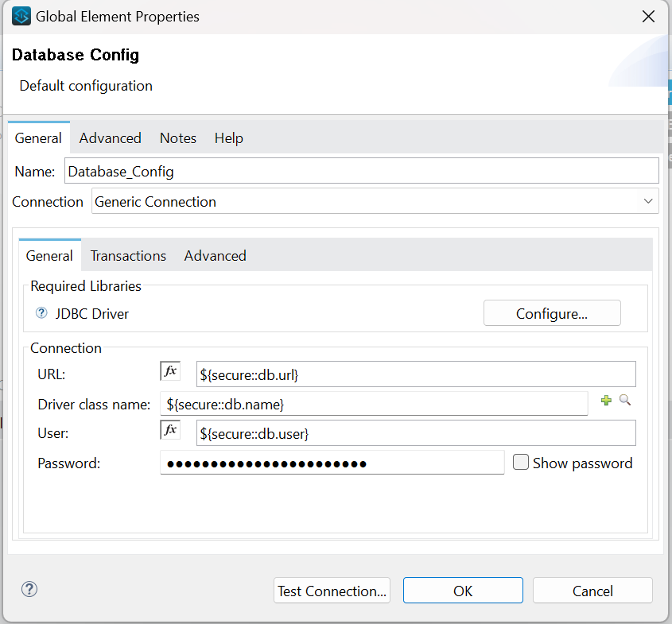Open the Notes tab
Screen dimensions: 672x624
point(177,138)
